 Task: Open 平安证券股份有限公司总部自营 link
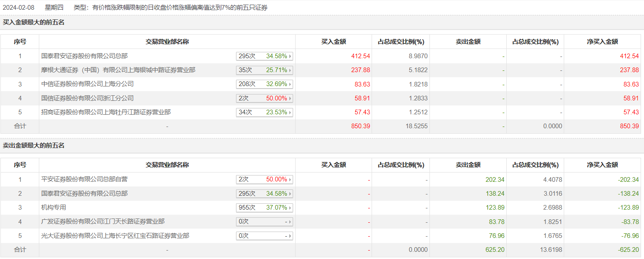pyautogui.click(x=84, y=179)
